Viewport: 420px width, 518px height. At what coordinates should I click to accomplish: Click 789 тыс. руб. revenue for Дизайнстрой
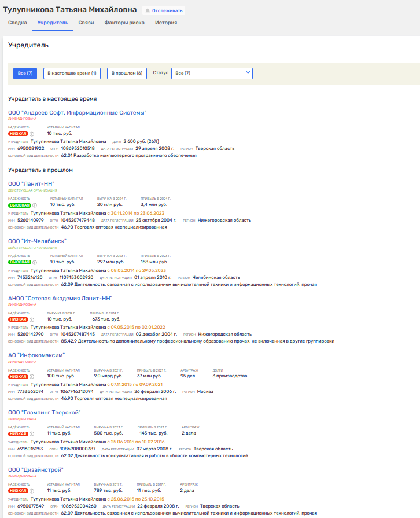click(x=108, y=491)
